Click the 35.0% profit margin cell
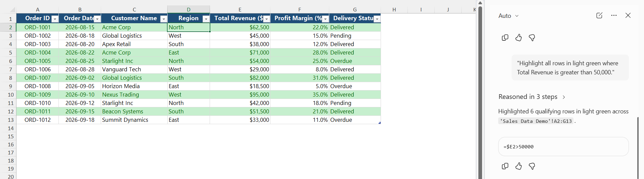 pyautogui.click(x=300, y=95)
